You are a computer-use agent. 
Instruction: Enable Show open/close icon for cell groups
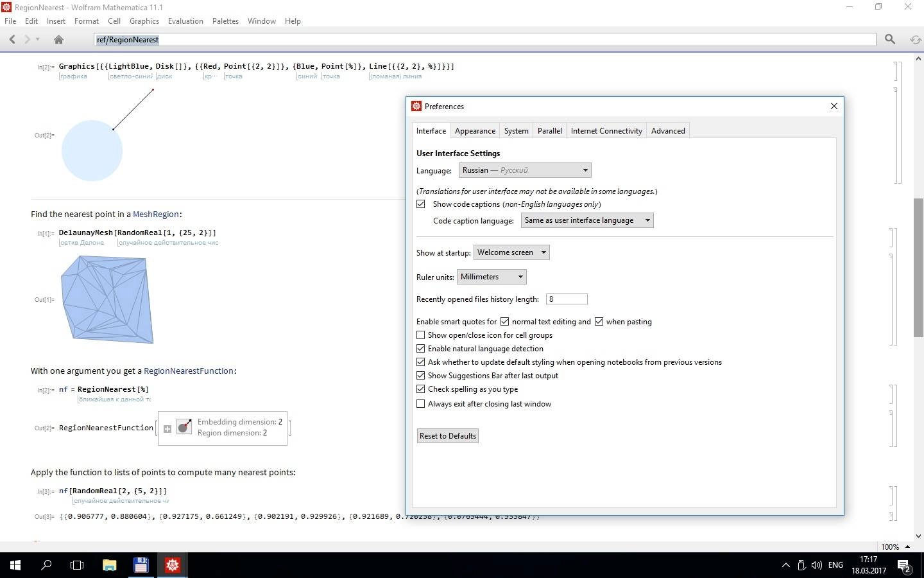(x=421, y=335)
